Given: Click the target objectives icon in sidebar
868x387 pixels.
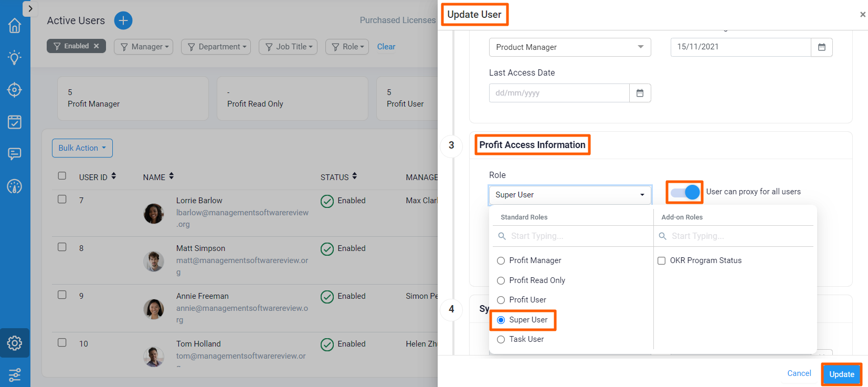Looking at the screenshot, I should (x=15, y=90).
